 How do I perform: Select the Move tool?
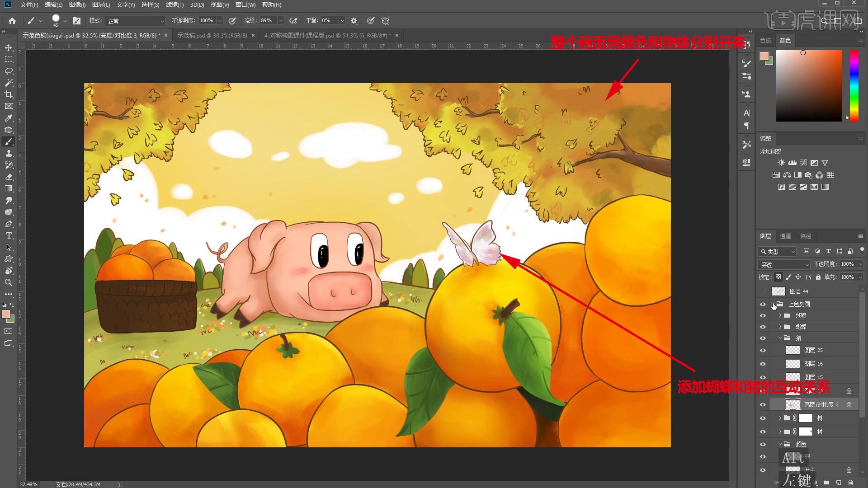click(x=9, y=47)
